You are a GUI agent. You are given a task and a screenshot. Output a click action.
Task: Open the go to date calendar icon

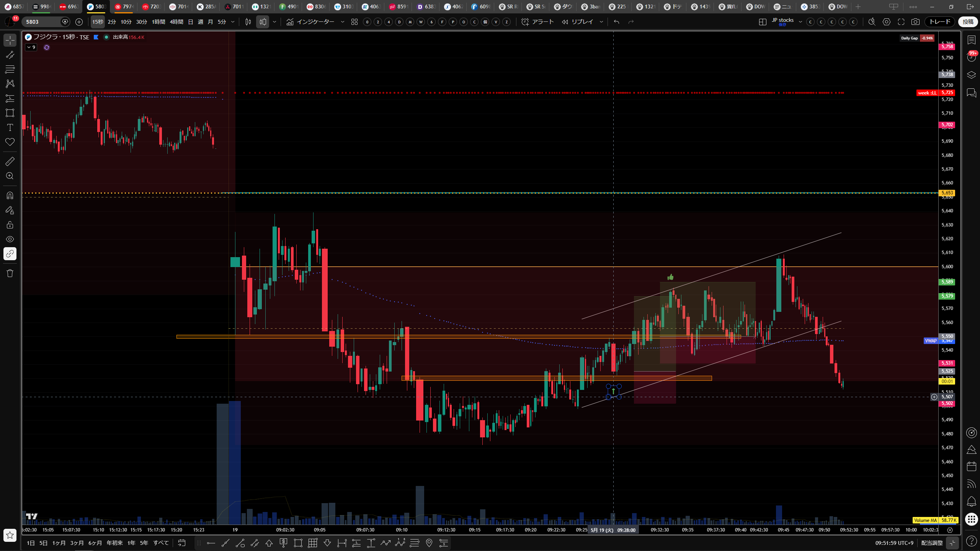(x=182, y=543)
